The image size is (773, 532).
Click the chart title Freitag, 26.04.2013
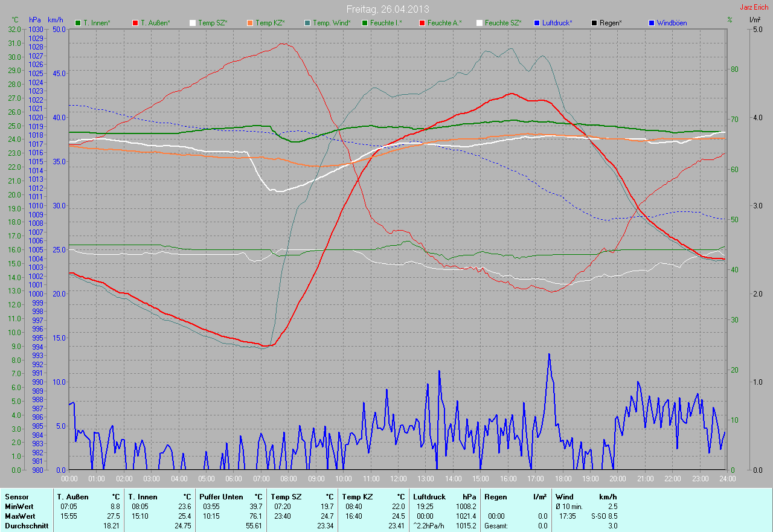click(386, 9)
